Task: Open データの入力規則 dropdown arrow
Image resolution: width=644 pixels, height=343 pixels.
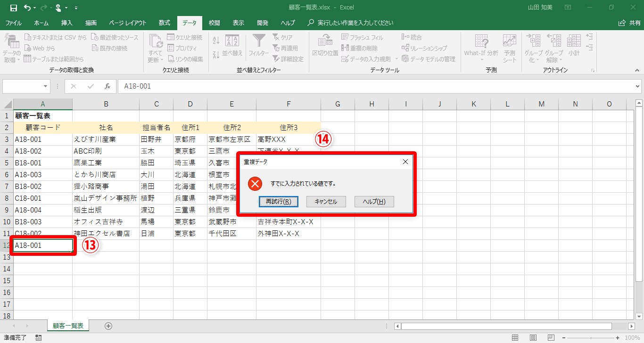Action: point(397,59)
